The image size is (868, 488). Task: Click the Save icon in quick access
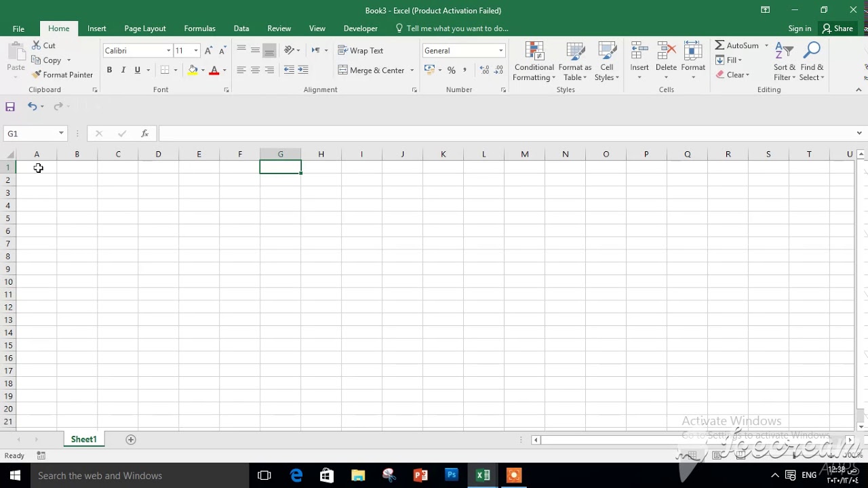coord(10,106)
